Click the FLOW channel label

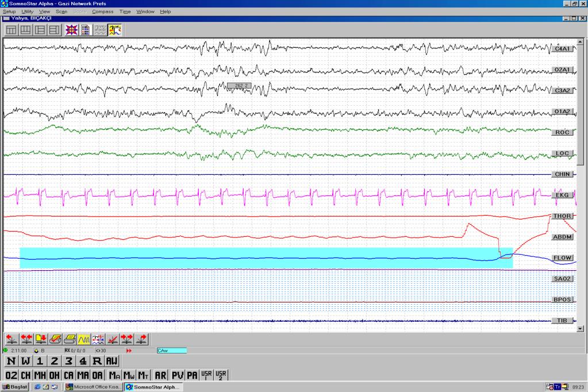click(562, 258)
